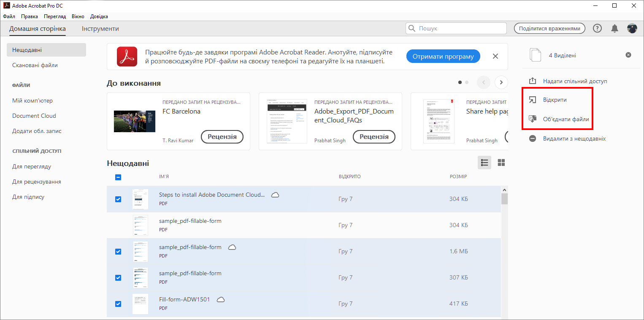Open the user profile avatar

632,28
